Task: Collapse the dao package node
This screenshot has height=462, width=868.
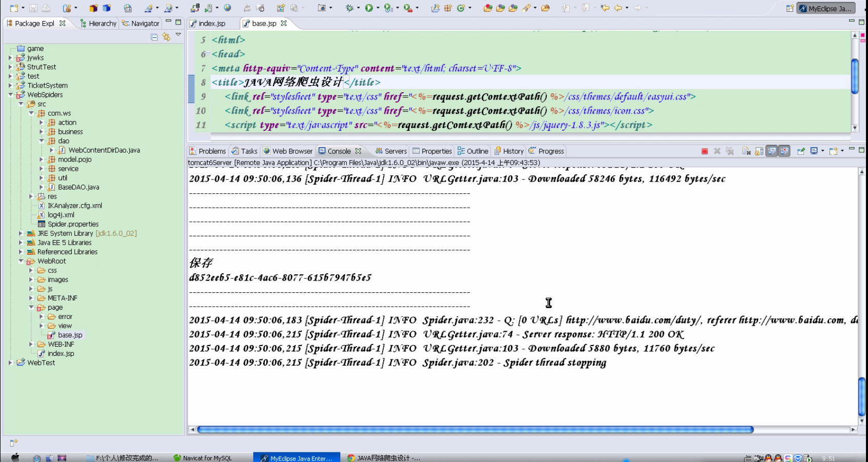Action: [42, 141]
